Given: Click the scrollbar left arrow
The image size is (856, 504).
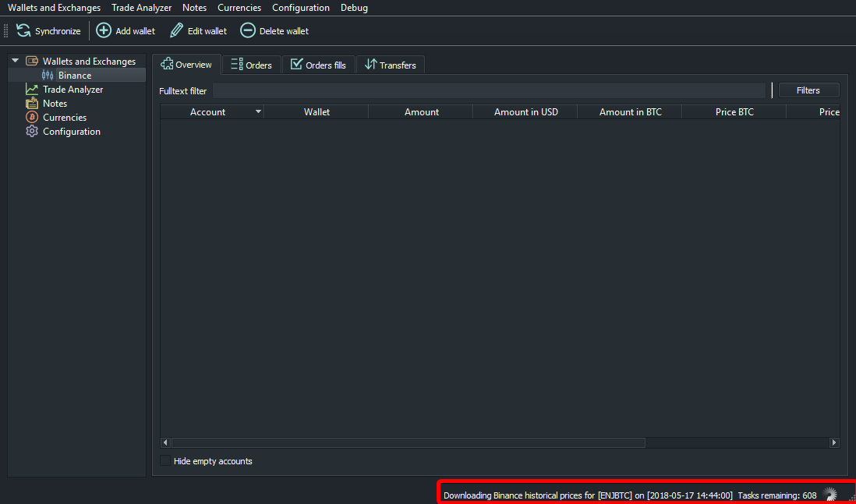Looking at the screenshot, I should pos(167,442).
